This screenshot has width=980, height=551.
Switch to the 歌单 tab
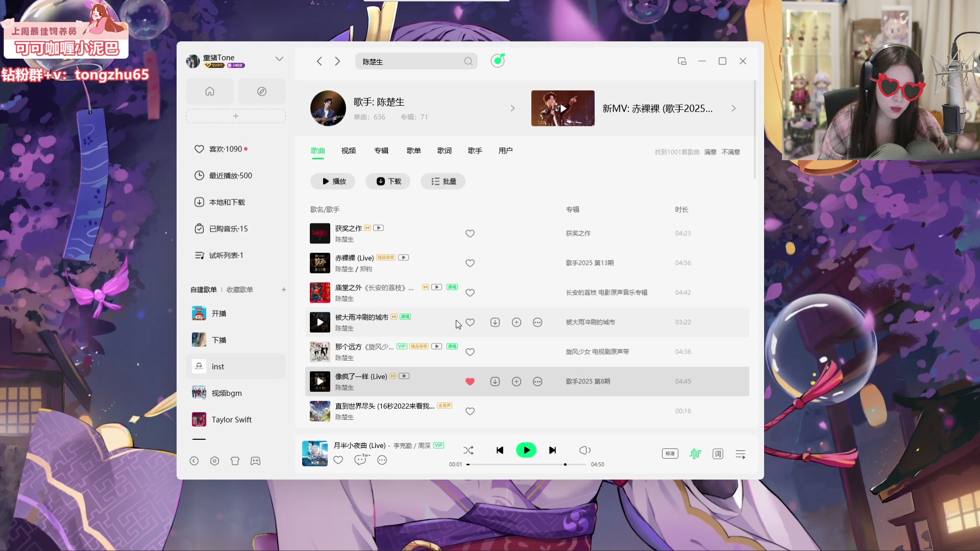[413, 151]
